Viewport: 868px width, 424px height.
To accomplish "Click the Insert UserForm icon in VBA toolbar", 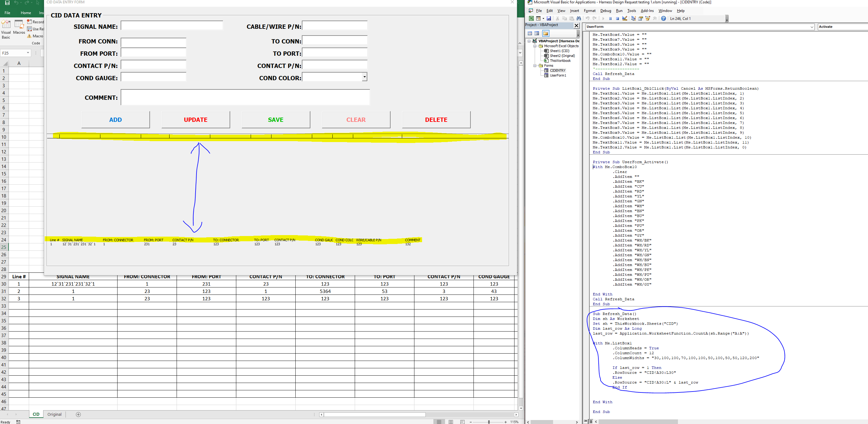I will [538, 19].
